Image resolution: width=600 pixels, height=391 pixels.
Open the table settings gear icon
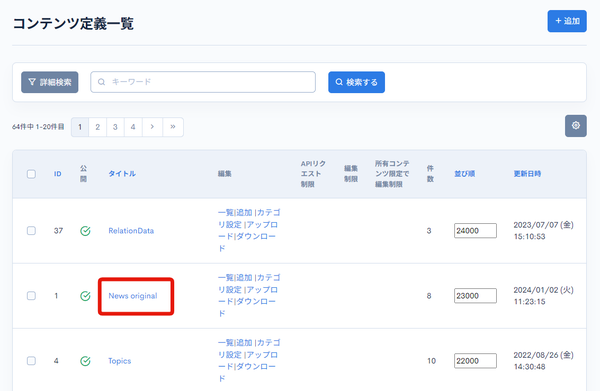tap(576, 125)
